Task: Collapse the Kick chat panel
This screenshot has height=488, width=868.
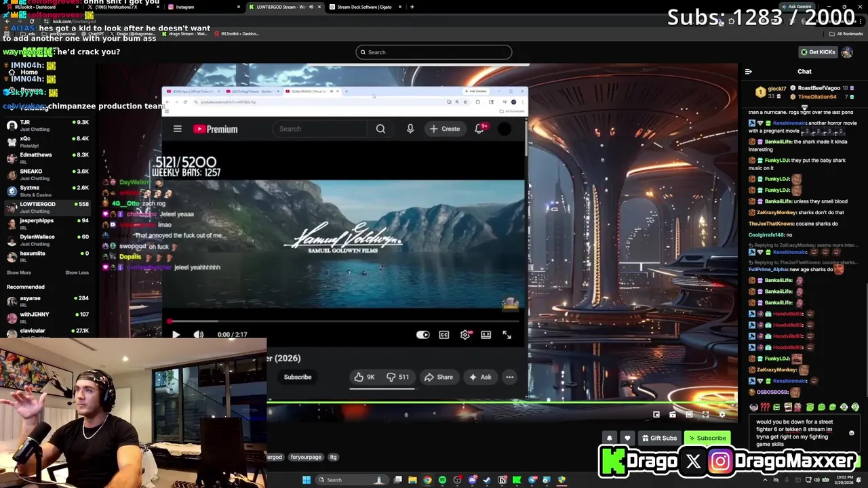Action: (x=748, y=71)
